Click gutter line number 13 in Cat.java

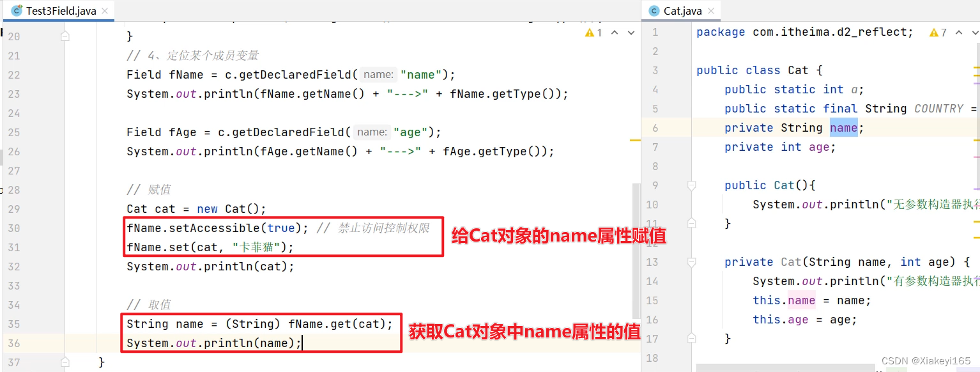pyautogui.click(x=652, y=262)
